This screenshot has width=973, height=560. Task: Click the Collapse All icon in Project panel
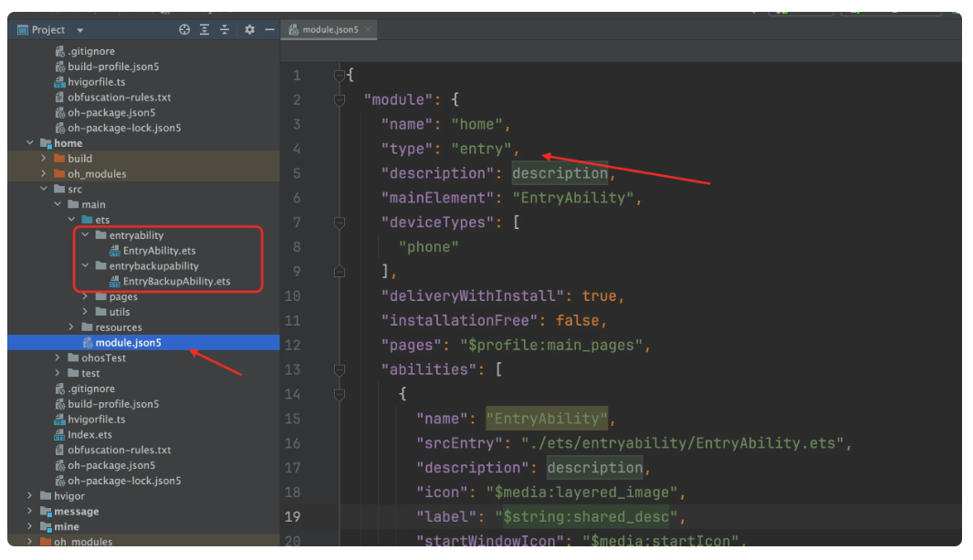coord(225,30)
